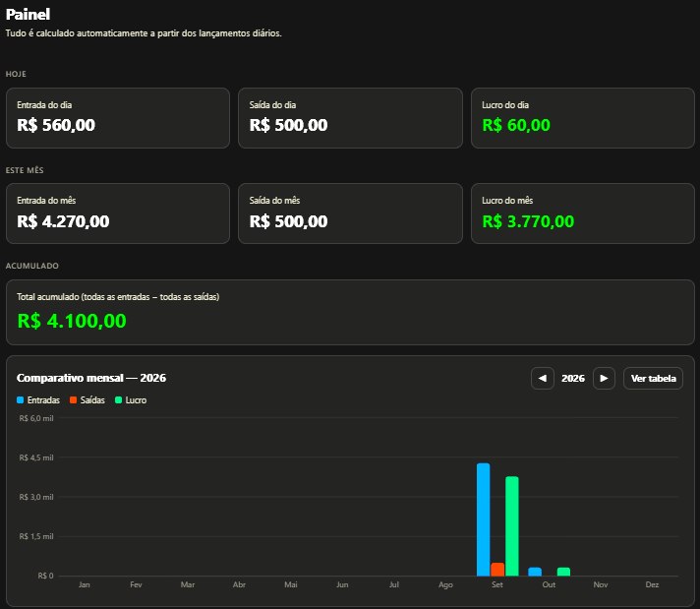Click the Dez month label on axis
The height and width of the screenshot is (609, 700).
tap(652, 584)
